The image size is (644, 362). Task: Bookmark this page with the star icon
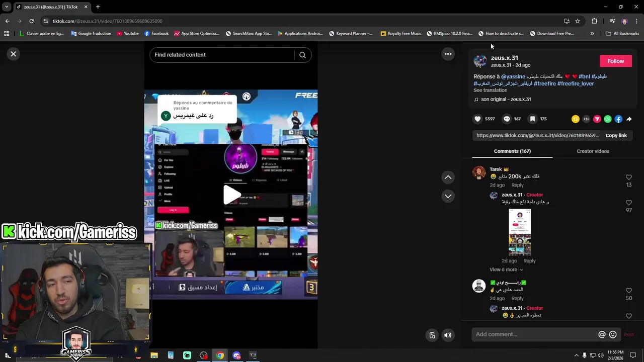tap(578, 21)
